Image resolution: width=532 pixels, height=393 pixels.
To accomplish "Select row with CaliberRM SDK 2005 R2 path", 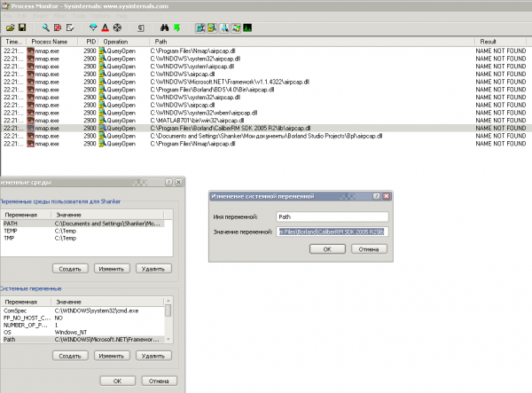I will [x=265, y=129].
